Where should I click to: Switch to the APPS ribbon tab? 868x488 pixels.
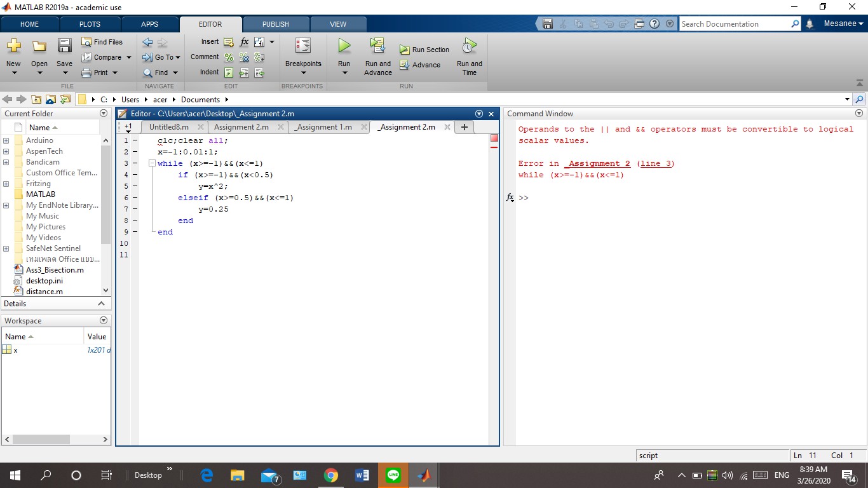[x=149, y=24]
